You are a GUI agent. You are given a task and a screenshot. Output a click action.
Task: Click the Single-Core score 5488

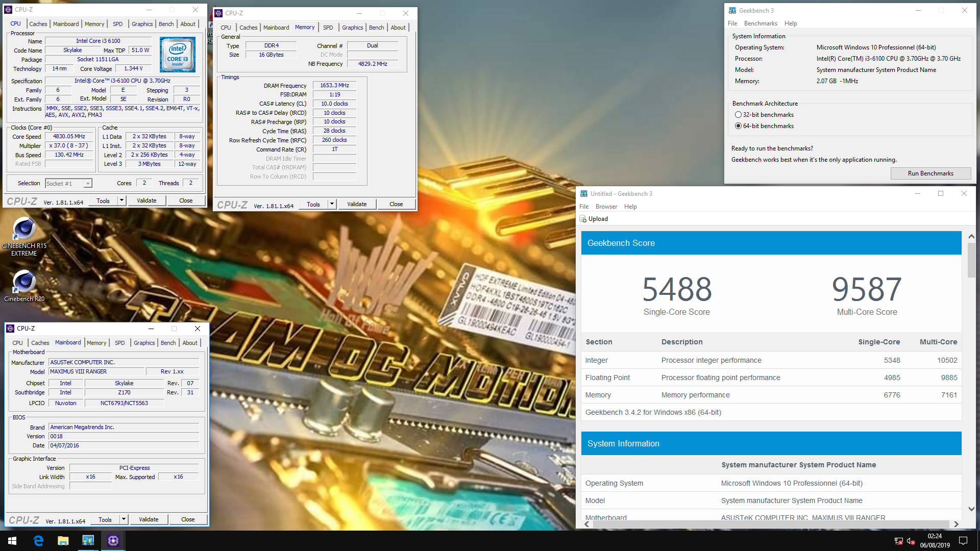tap(677, 289)
